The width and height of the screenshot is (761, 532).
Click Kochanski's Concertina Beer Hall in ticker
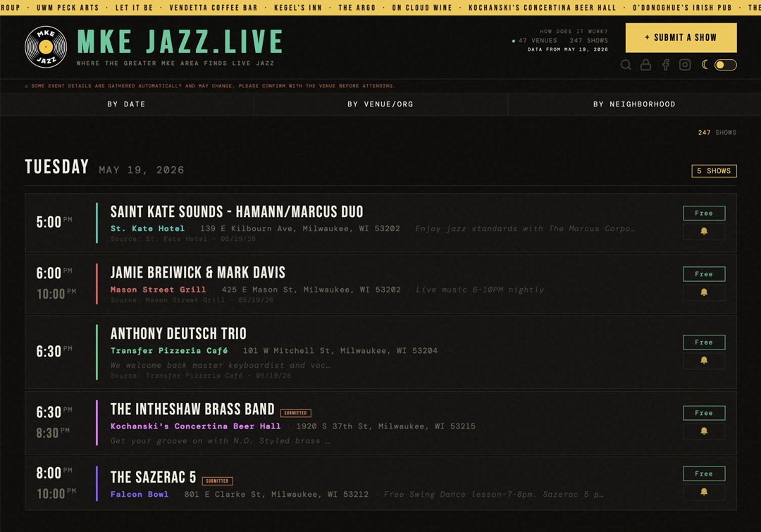coord(542,8)
